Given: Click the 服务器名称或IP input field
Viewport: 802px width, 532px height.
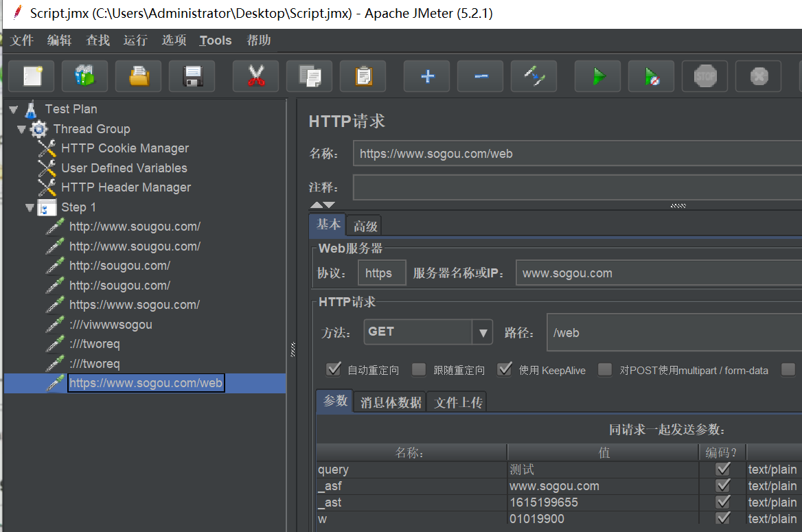Looking at the screenshot, I should [x=658, y=273].
